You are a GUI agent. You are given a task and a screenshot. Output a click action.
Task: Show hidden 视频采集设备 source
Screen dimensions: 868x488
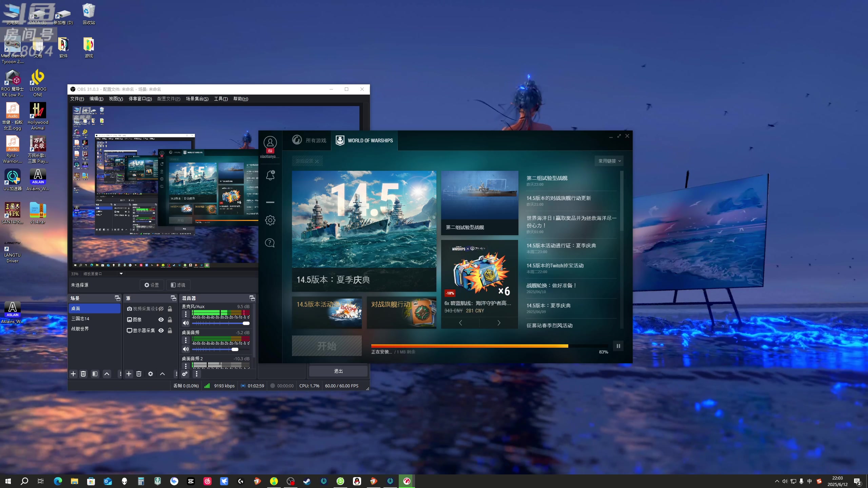click(161, 309)
